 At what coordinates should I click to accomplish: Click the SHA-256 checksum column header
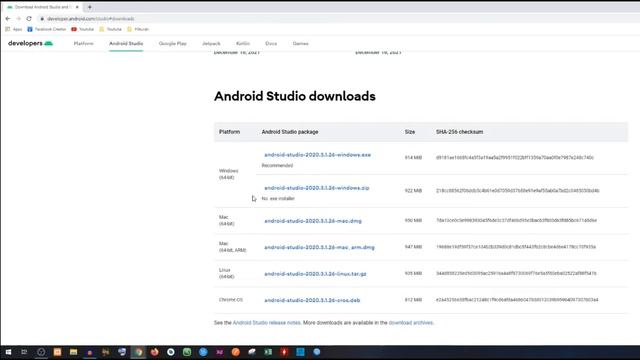459,132
